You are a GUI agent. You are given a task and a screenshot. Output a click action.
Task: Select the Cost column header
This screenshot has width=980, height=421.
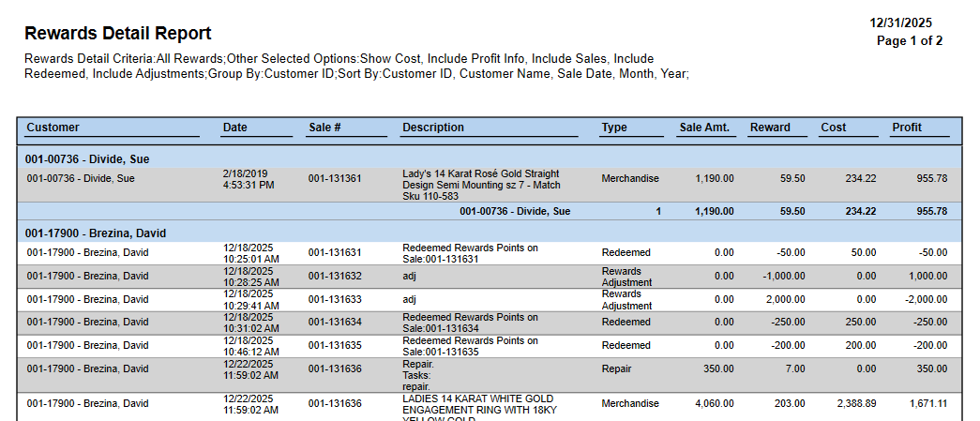[x=833, y=128]
